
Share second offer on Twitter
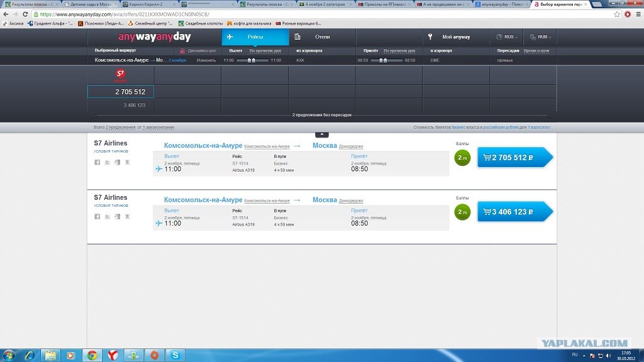[x=107, y=216]
